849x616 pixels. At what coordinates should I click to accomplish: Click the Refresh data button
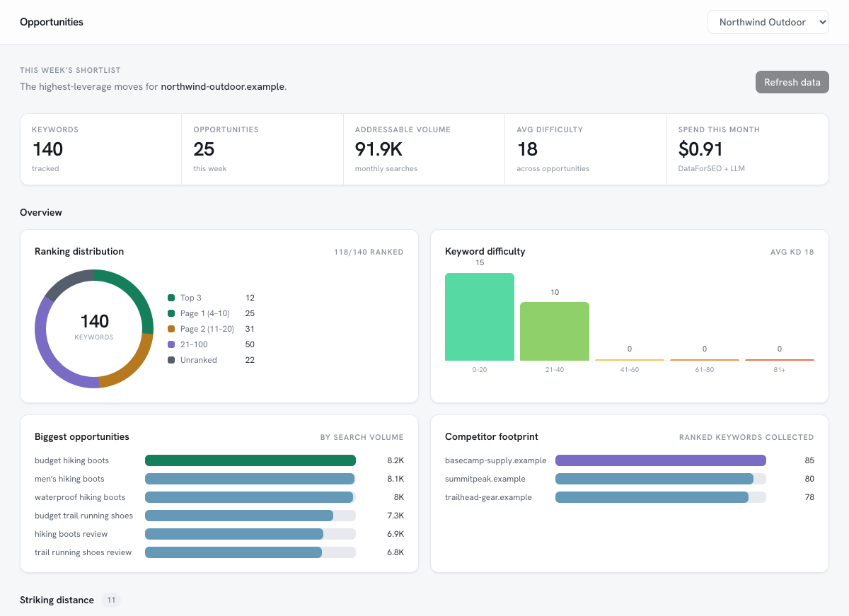point(792,82)
